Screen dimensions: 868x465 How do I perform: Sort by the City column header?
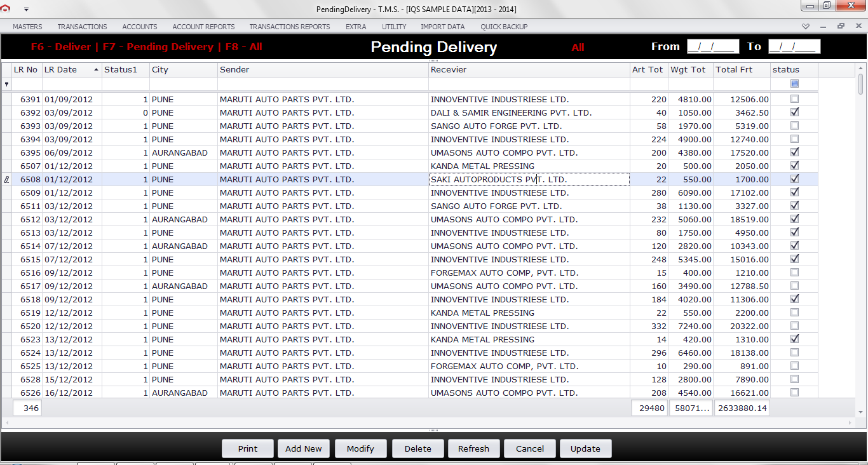click(x=184, y=70)
